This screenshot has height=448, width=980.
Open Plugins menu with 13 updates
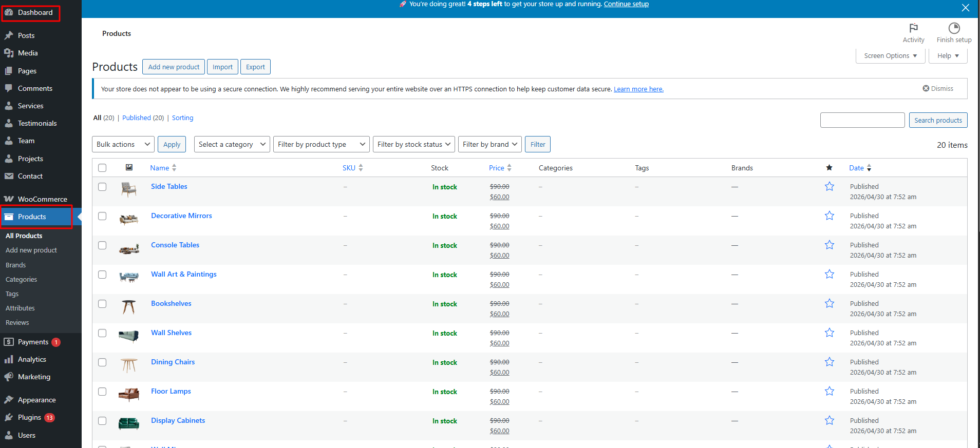coord(30,417)
